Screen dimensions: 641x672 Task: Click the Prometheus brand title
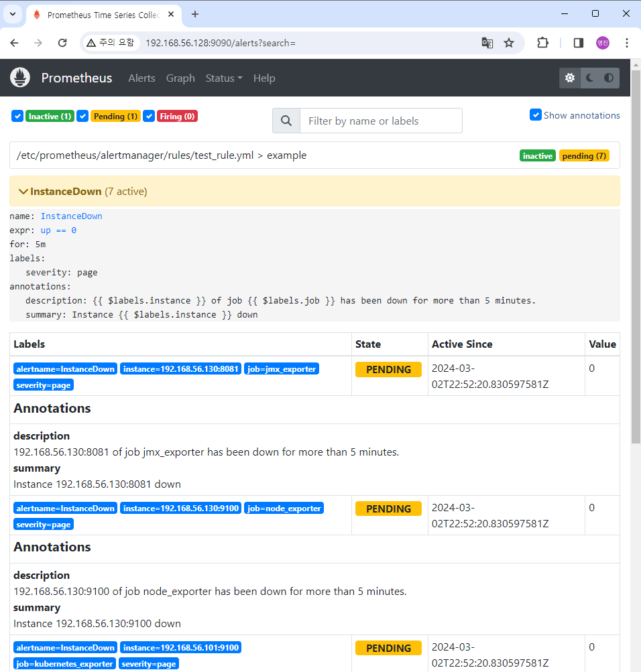pyautogui.click(x=76, y=78)
